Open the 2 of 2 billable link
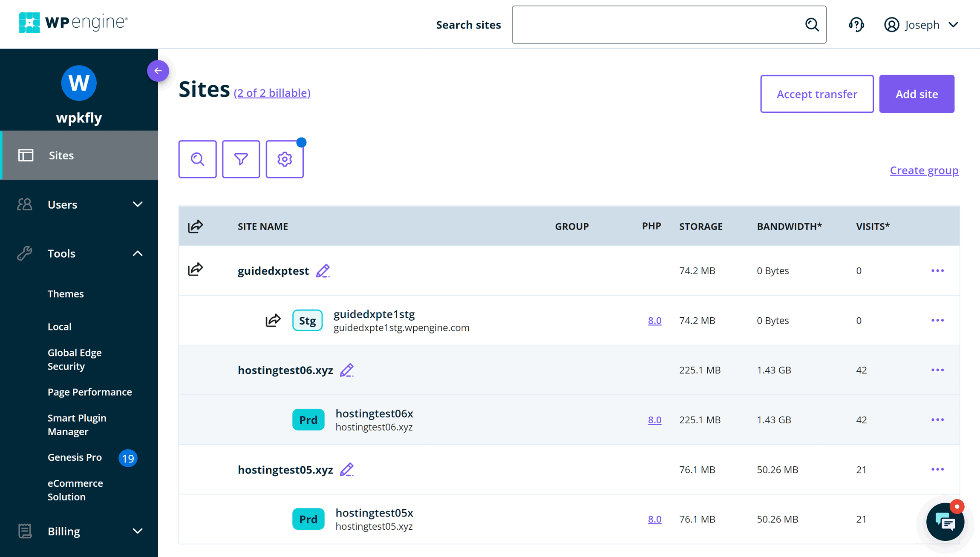980x557 pixels. point(272,93)
